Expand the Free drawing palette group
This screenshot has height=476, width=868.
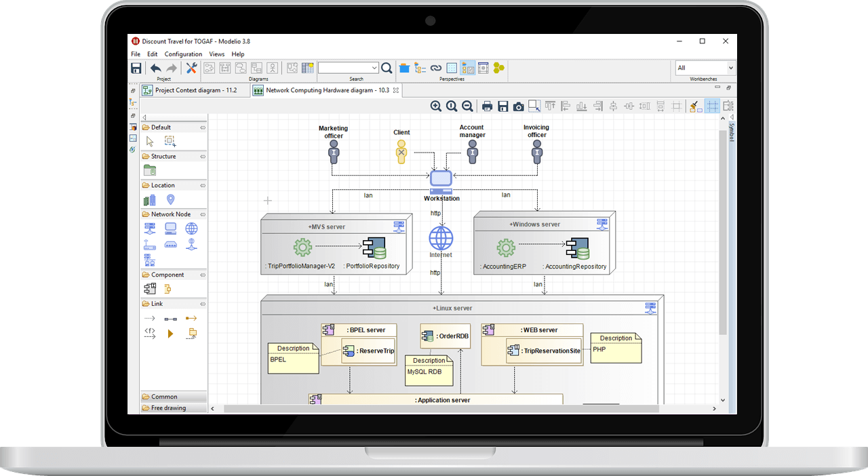[174, 408]
